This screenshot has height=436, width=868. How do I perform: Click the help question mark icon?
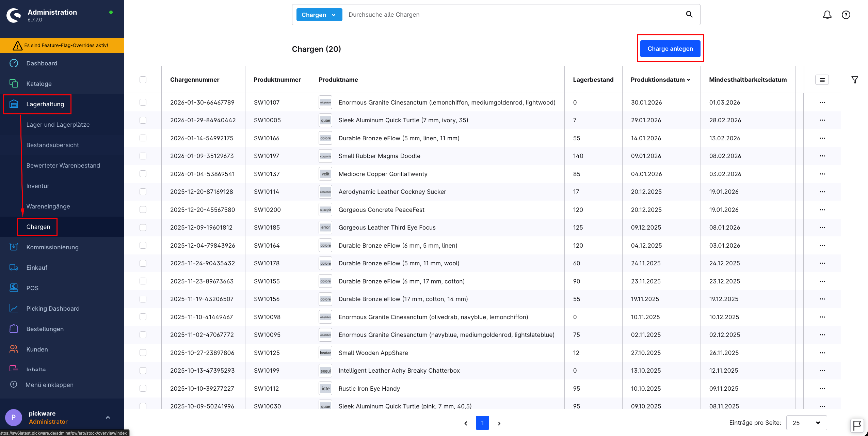[846, 15]
